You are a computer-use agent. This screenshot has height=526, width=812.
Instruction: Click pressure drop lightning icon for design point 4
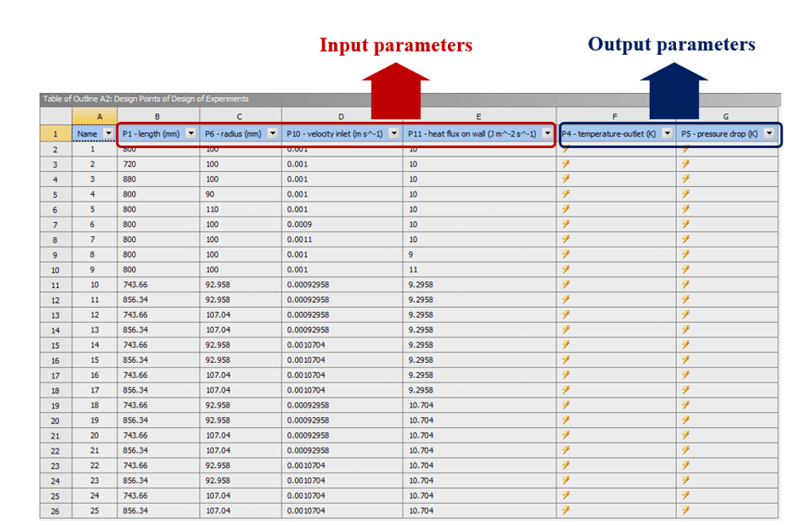685,194
